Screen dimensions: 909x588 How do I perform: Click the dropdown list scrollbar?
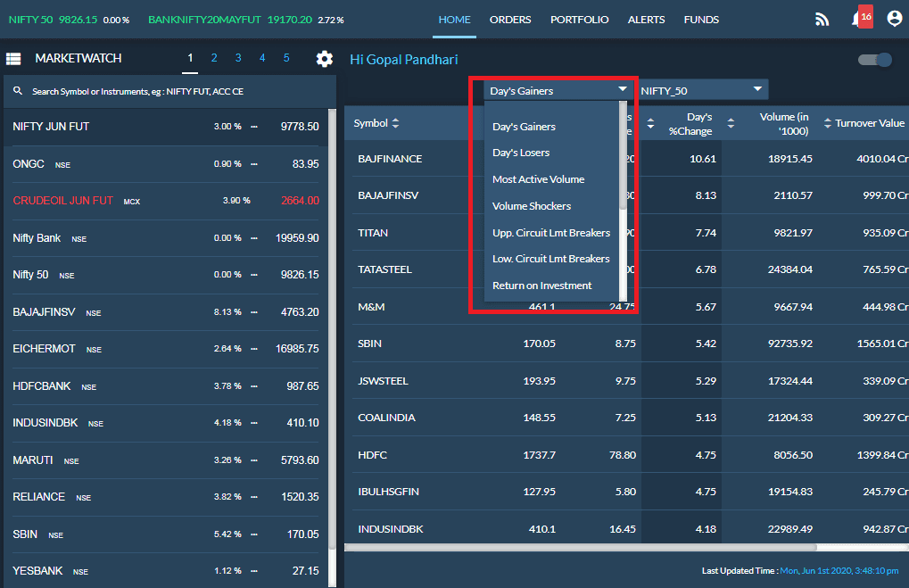click(624, 155)
